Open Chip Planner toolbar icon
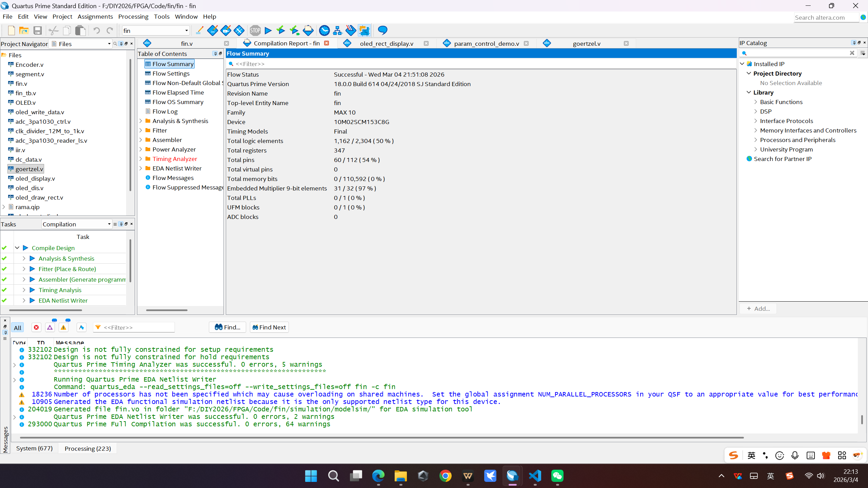Viewport: 868px width, 488px height. 364,30
